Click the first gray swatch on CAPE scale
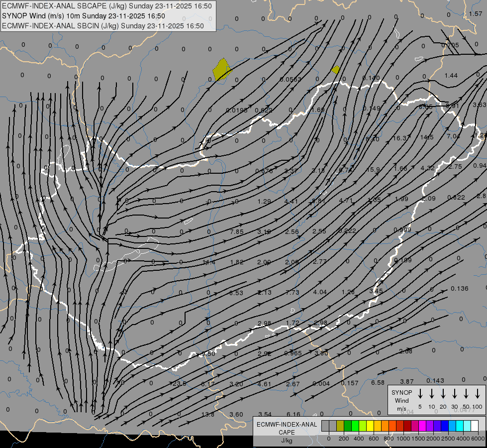The height and width of the screenshot is (448, 487). (x=325, y=426)
